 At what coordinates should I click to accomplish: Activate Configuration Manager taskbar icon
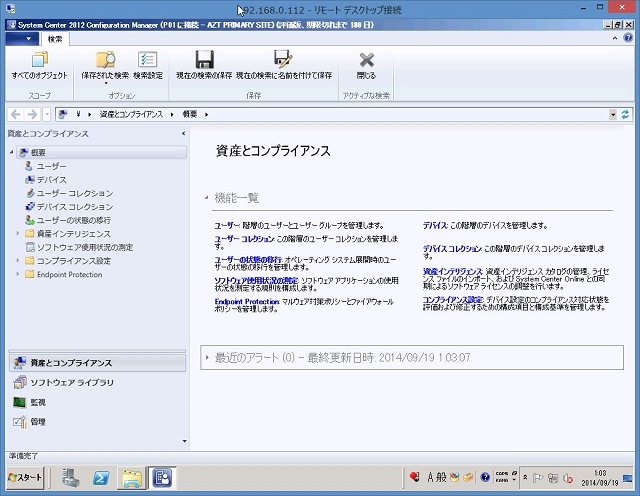point(162,478)
